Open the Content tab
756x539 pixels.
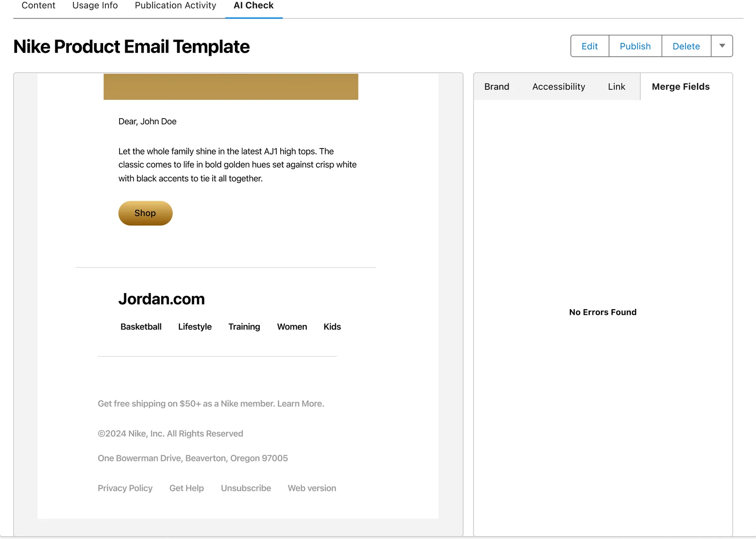pyautogui.click(x=38, y=6)
